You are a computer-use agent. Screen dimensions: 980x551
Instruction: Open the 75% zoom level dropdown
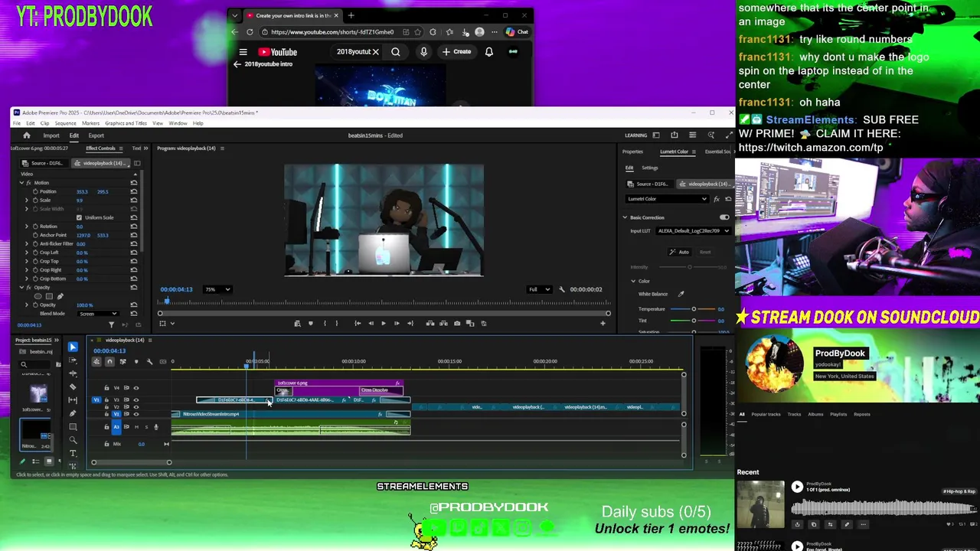218,289
